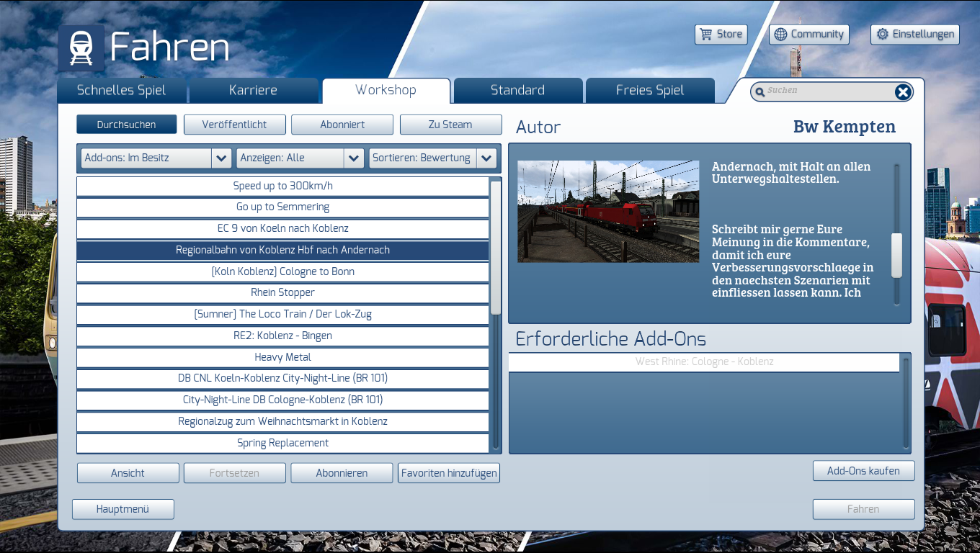This screenshot has height=553, width=980.
Task: Activate the Durchsuchen filter button
Action: 126,125
